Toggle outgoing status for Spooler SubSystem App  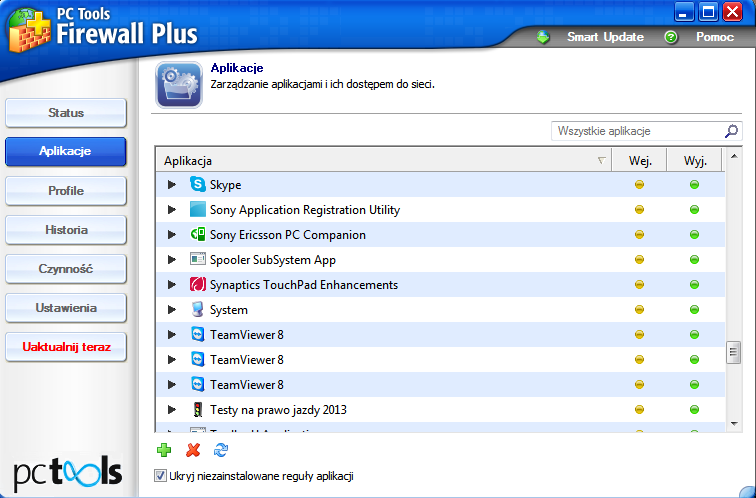(694, 260)
